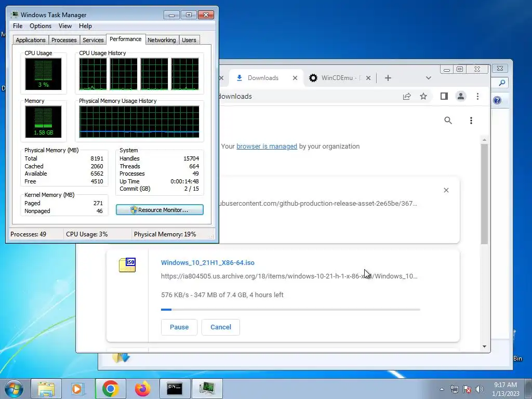Select the Task Manager taskbar icon
Image resolution: width=532 pixels, height=399 pixels.
pos(207,389)
